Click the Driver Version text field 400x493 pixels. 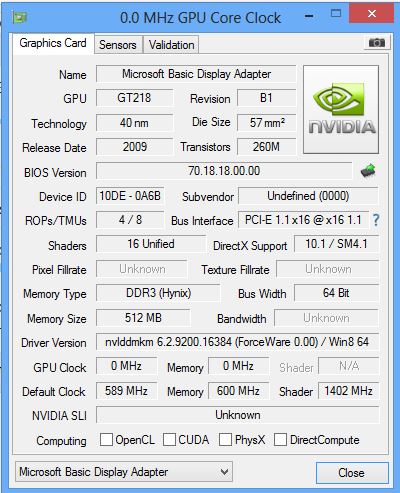[x=237, y=342]
